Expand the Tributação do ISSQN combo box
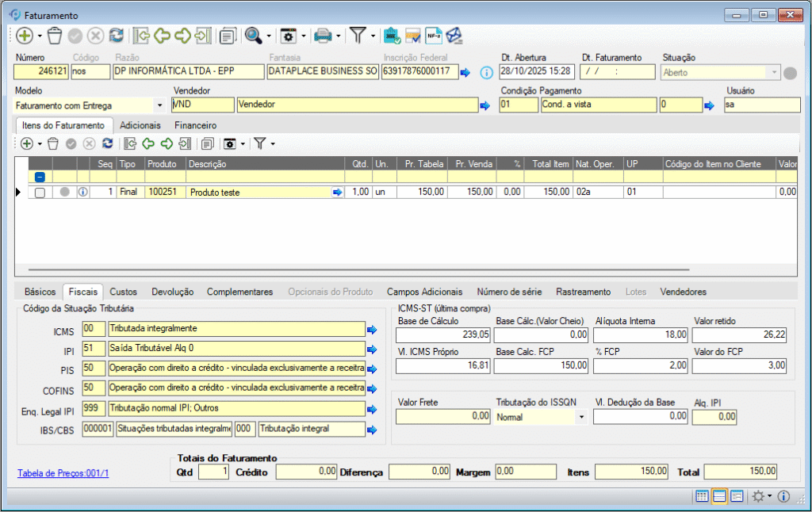 [580, 416]
